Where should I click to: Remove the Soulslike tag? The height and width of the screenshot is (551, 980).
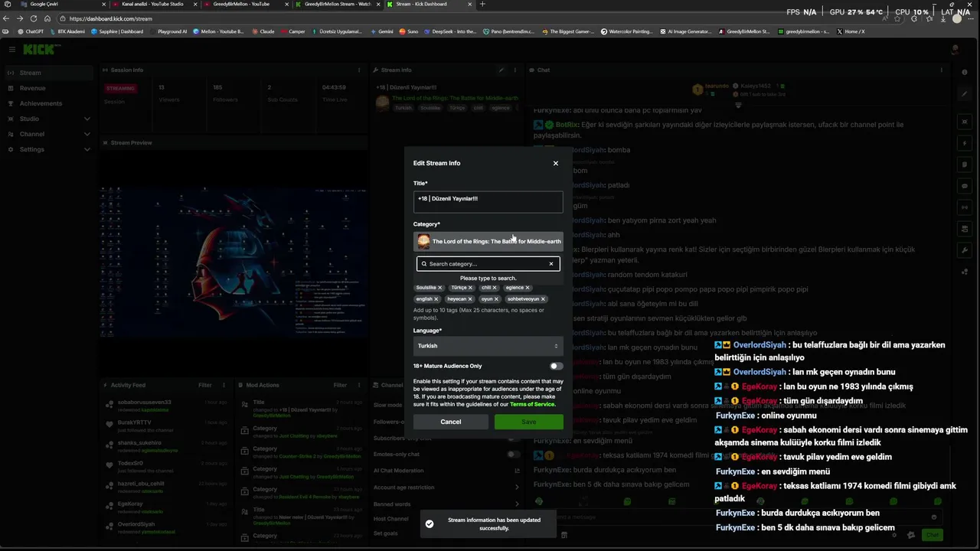pos(440,288)
